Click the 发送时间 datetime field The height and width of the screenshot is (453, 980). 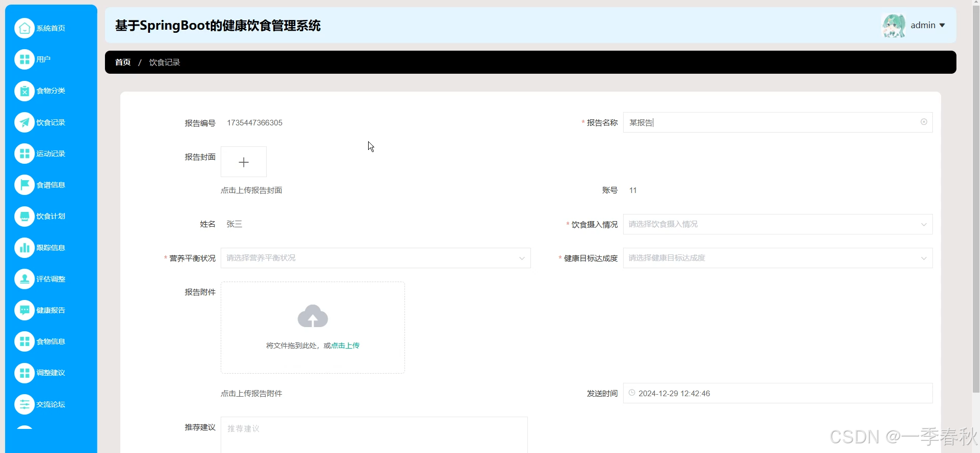(778, 393)
